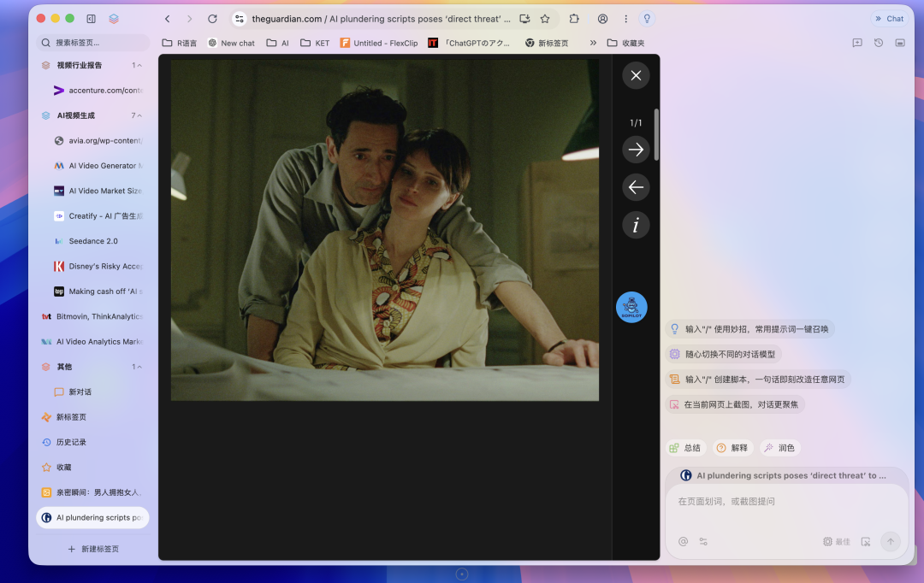The width and height of the screenshot is (924, 583).
Task: Switch to accenture.com tab
Action: pos(98,90)
